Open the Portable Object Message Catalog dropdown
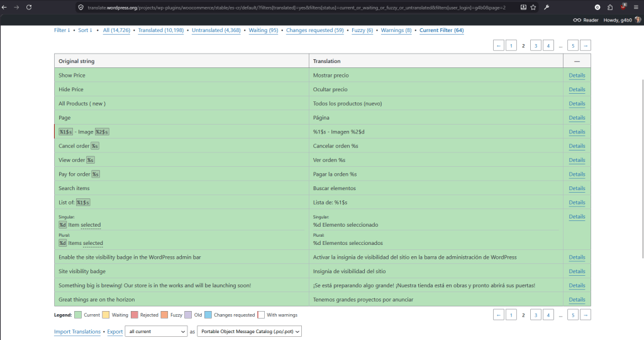Image resolution: width=644 pixels, height=340 pixels. pos(249,331)
